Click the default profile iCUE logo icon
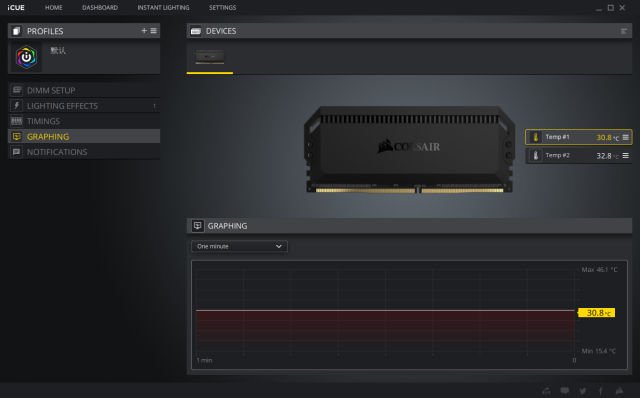 pyautogui.click(x=26, y=57)
